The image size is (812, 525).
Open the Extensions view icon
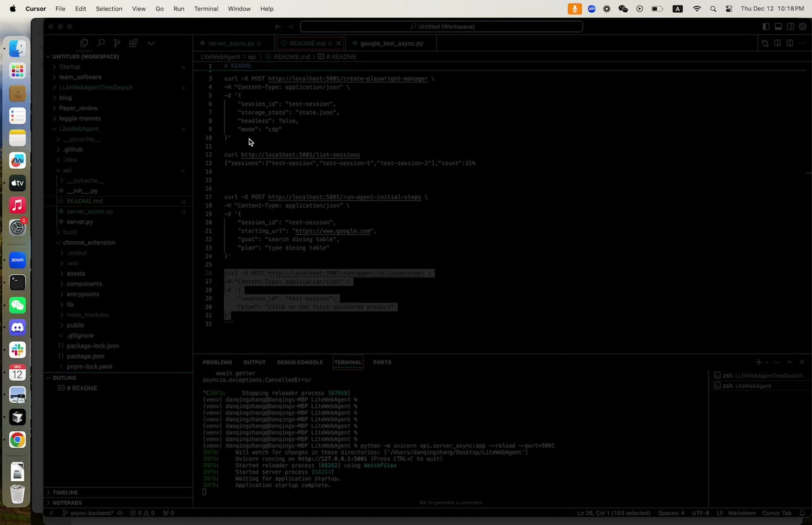click(x=133, y=43)
